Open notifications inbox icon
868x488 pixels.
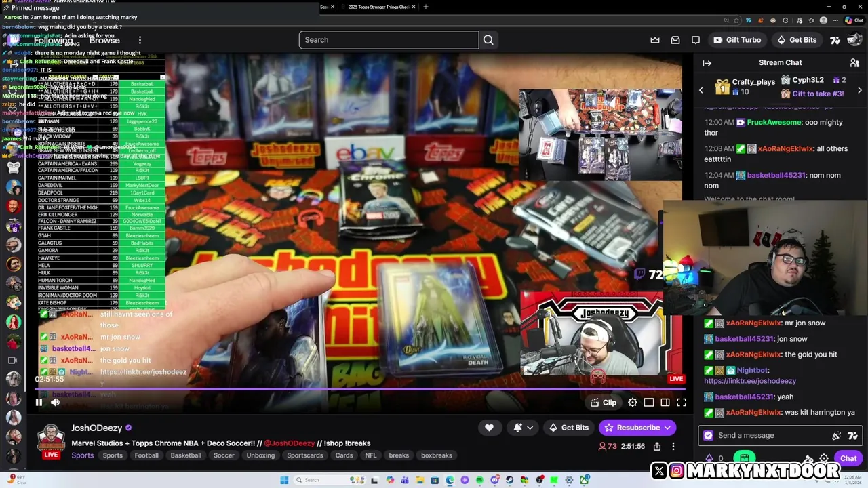click(x=675, y=40)
